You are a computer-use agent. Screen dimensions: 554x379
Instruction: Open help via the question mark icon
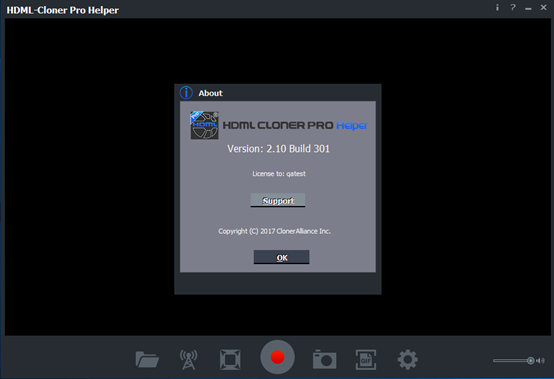click(513, 7)
